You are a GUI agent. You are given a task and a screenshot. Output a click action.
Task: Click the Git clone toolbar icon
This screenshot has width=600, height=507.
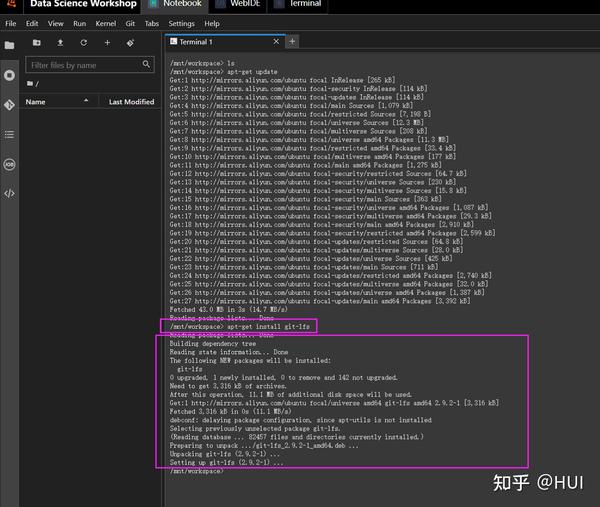pyautogui.click(x=130, y=43)
